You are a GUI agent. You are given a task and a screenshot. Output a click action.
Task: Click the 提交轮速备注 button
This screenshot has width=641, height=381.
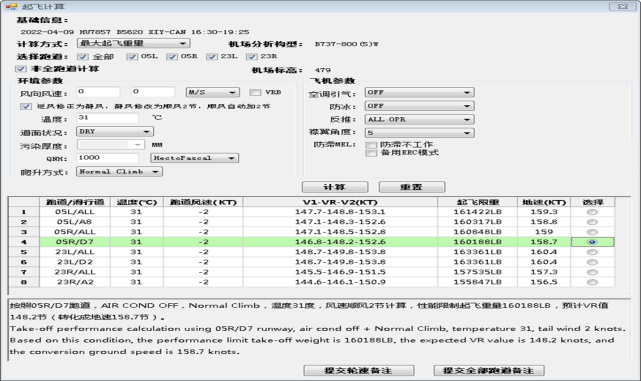[359, 370]
